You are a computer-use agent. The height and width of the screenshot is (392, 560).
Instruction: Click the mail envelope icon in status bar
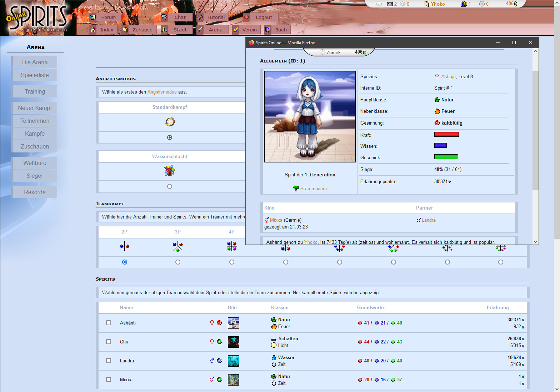click(x=390, y=4)
